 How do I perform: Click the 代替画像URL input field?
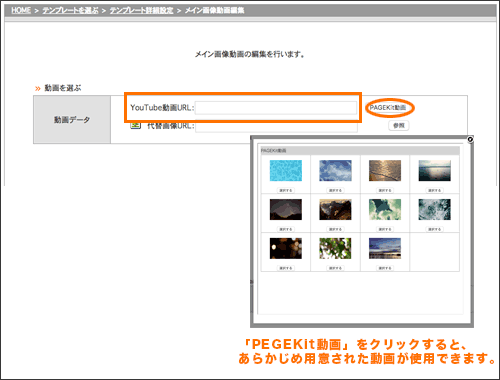276,126
